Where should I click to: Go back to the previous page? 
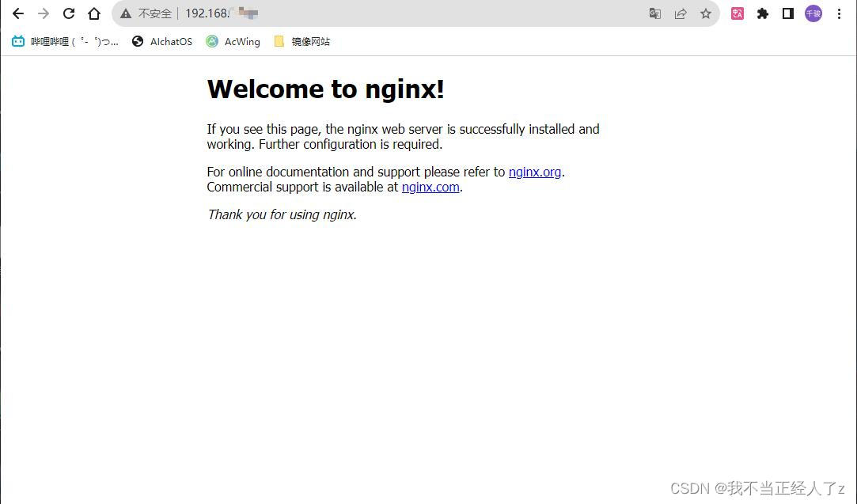pos(18,13)
